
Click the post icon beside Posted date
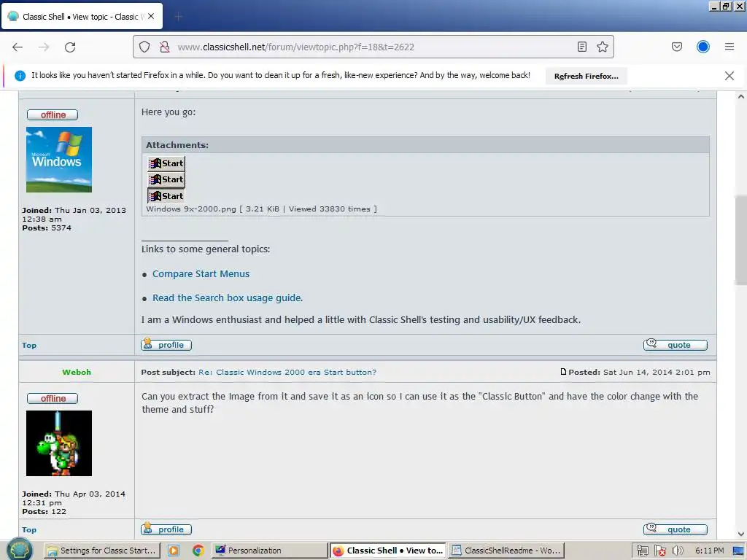coord(564,371)
